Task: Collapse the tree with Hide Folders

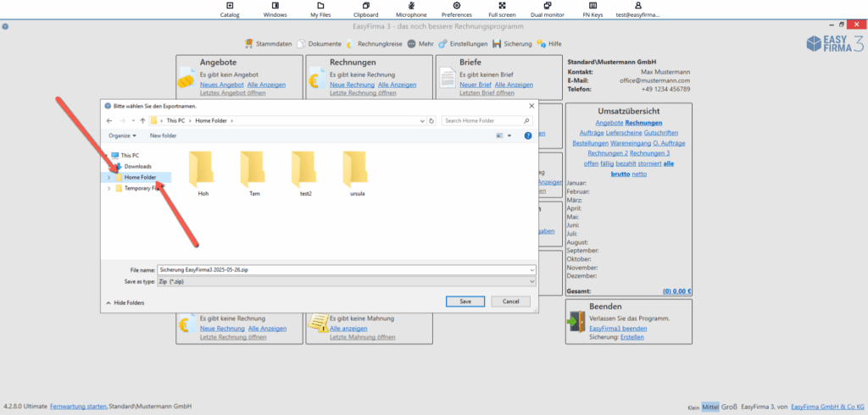Action: 125,302
